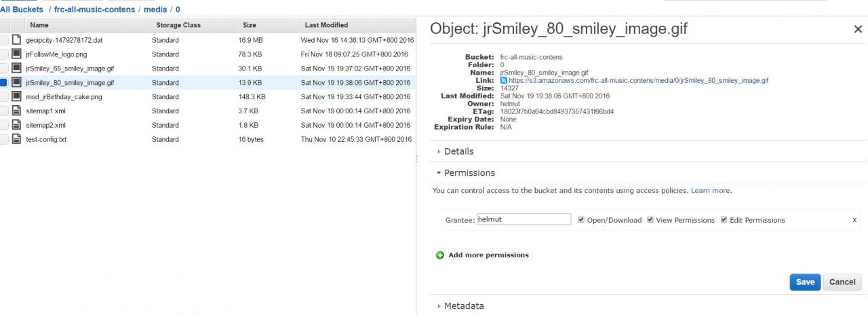Expand the Details section

(x=458, y=151)
